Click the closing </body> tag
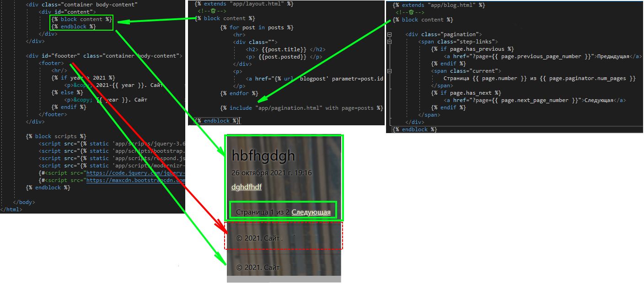 [24, 202]
